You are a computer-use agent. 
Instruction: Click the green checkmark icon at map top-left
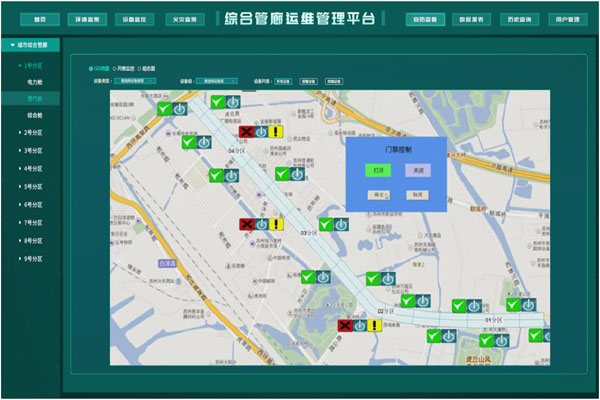[163, 108]
